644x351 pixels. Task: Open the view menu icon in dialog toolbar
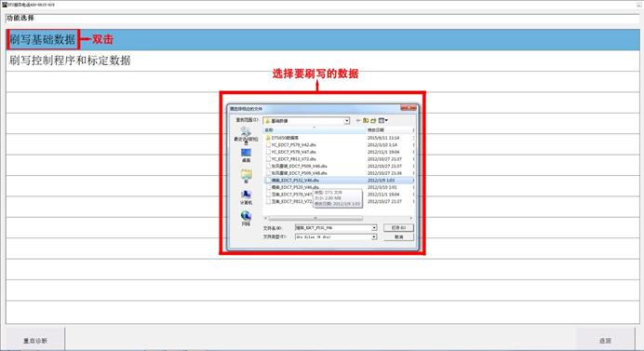382,120
